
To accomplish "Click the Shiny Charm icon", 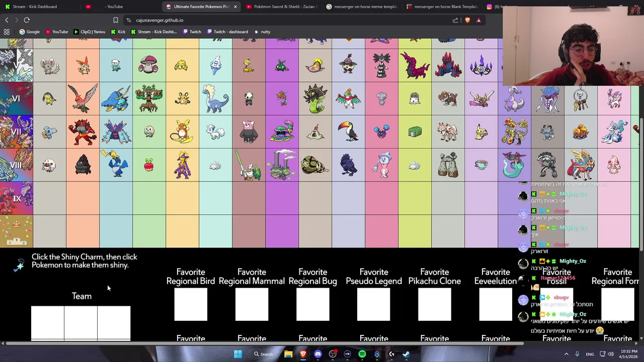I will [x=19, y=265].
